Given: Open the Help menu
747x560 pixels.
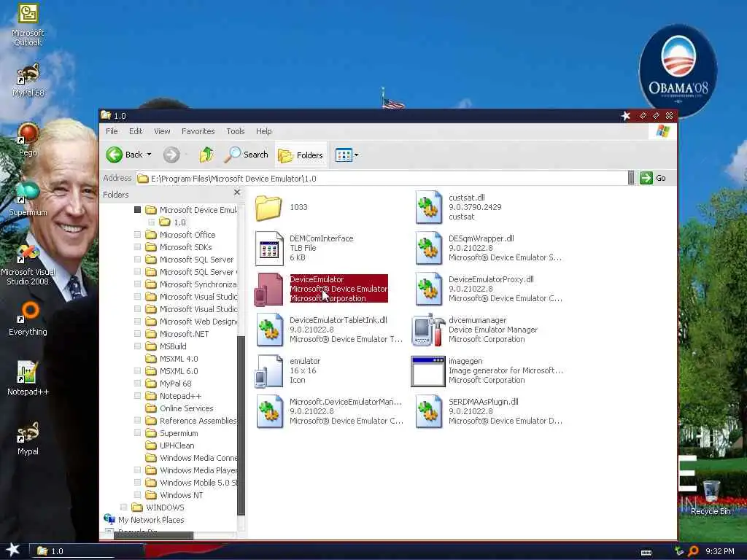Looking at the screenshot, I should click(263, 131).
